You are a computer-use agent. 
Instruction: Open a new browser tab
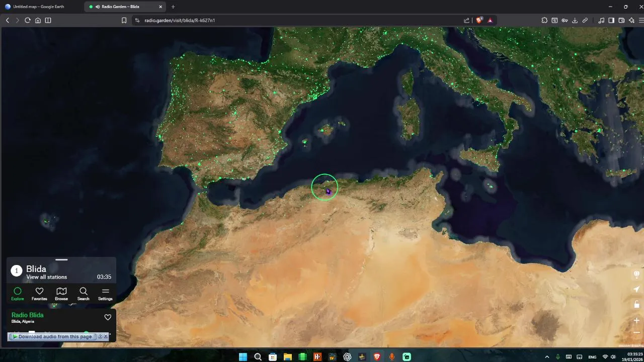point(173,7)
